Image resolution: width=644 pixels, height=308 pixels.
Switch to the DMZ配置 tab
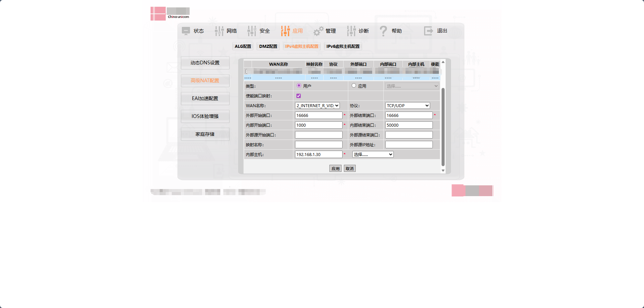pyautogui.click(x=268, y=47)
